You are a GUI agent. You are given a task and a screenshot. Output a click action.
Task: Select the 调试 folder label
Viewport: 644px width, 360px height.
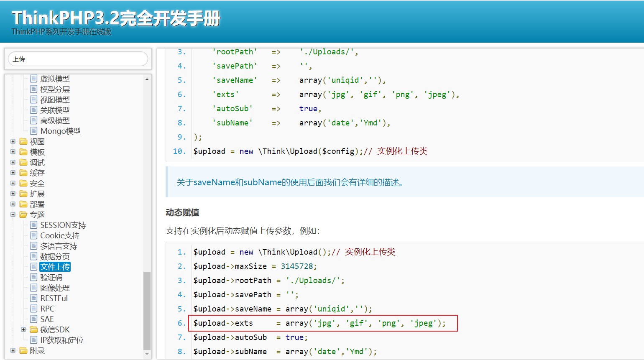(37, 162)
